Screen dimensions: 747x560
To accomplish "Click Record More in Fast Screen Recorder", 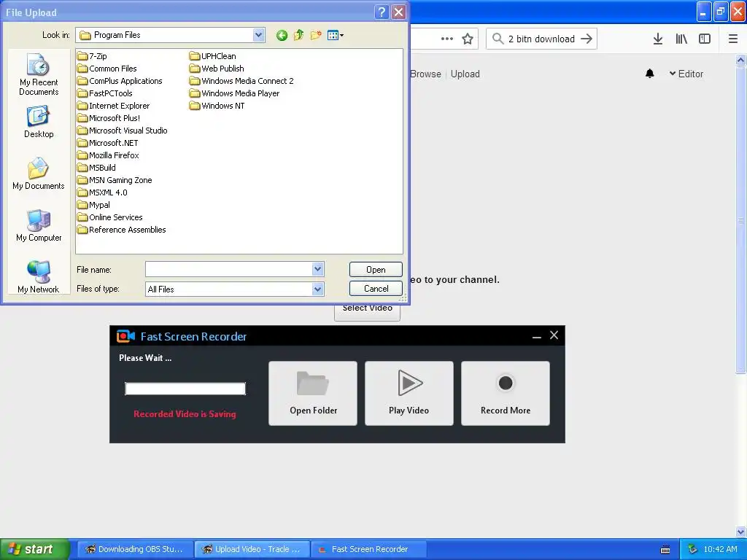I will (506, 393).
